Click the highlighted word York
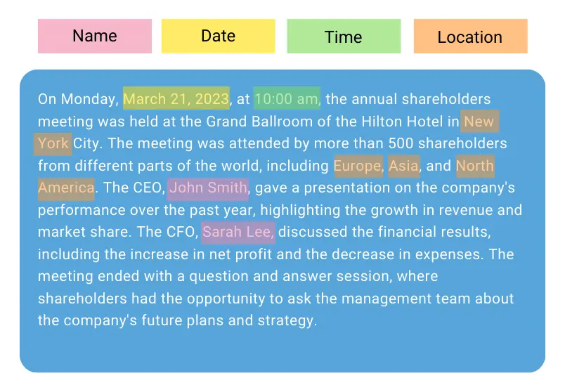This screenshot has width=565, height=392. (53, 144)
